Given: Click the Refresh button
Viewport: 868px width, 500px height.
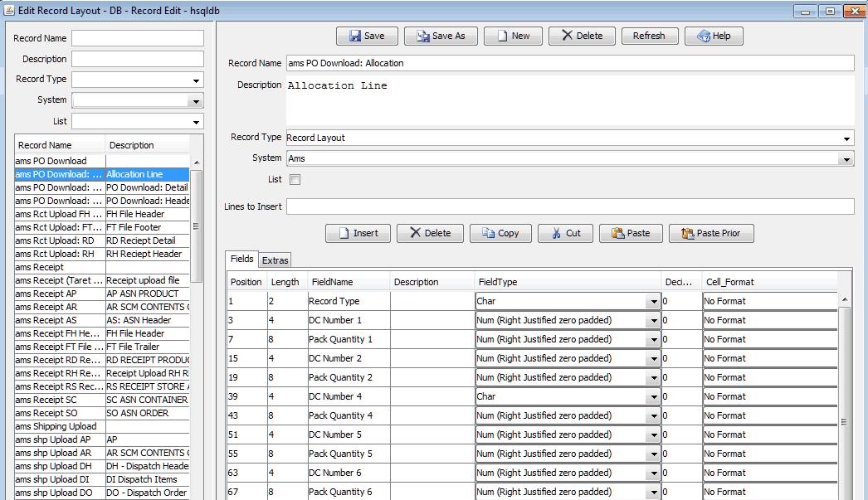Looking at the screenshot, I should 649,36.
